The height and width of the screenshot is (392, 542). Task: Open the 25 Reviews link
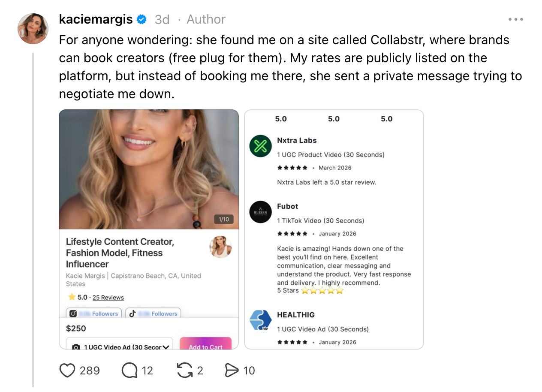[x=108, y=298]
